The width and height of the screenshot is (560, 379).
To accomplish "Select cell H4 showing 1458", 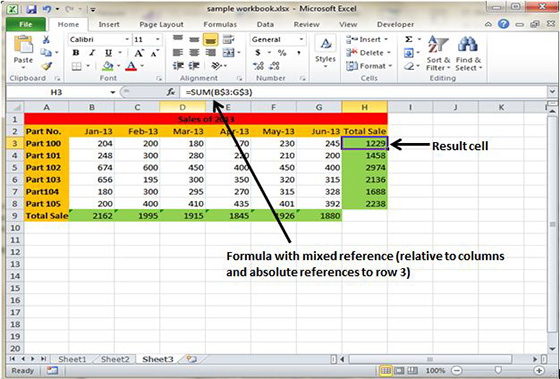I will pos(364,155).
